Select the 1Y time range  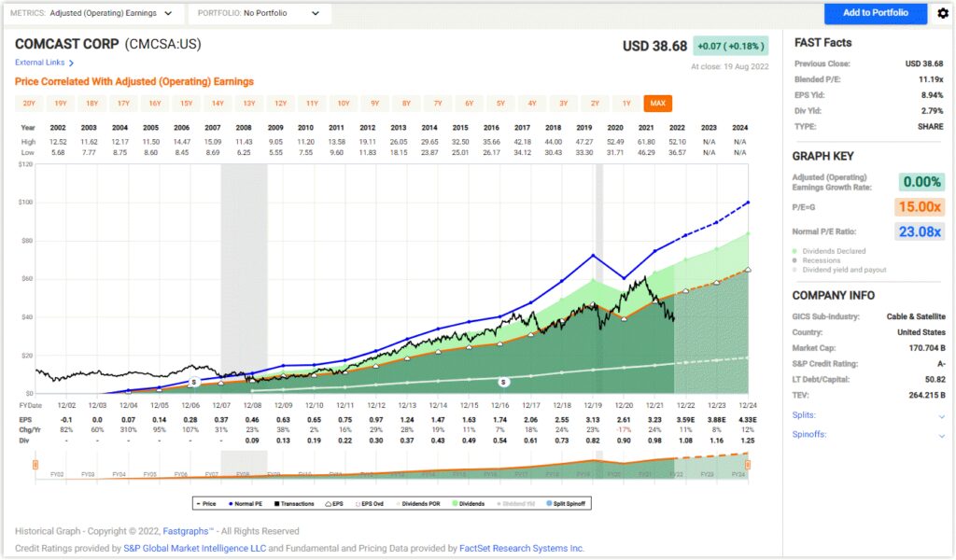pyautogui.click(x=626, y=104)
